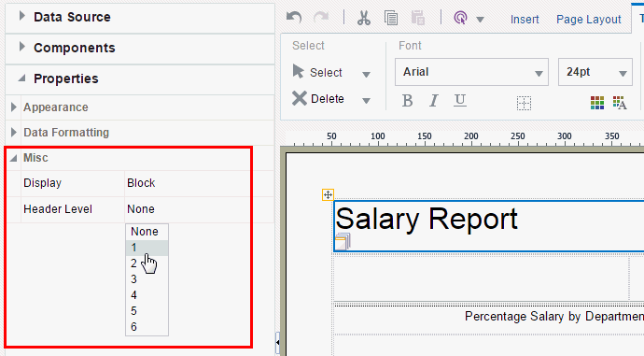The width and height of the screenshot is (644, 356).
Task: Click the Select arrow tool
Action: pyautogui.click(x=317, y=72)
